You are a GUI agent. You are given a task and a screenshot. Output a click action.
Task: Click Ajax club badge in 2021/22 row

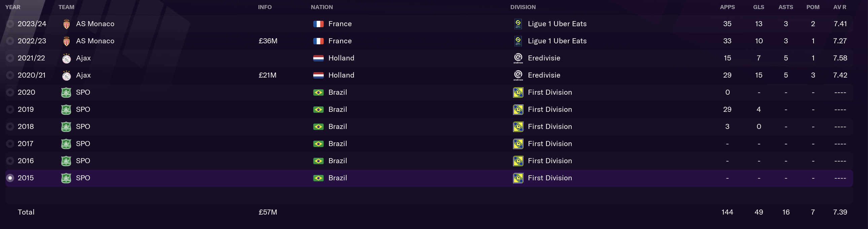coord(66,58)
